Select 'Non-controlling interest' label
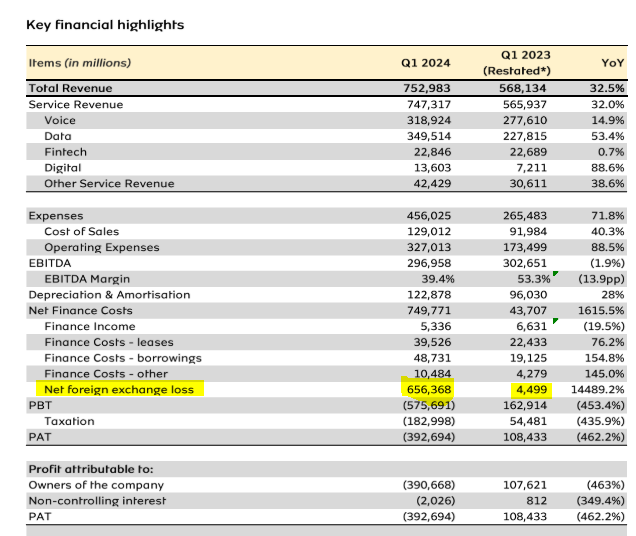The height and width of the screenshot is (536, 636). (x=97, y=501)
